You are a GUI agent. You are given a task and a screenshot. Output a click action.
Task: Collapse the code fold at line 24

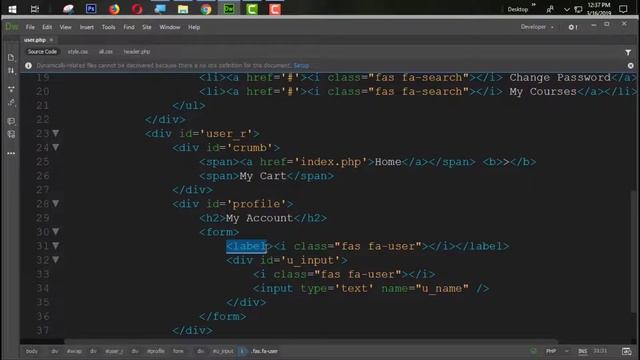click(56, 147)
